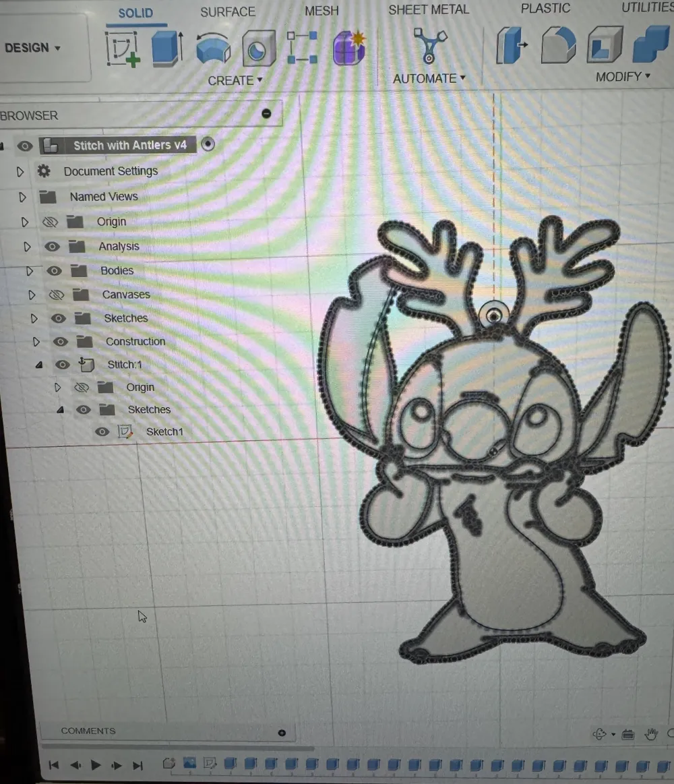Screen dimensions: 674x784
Task: Select the Revolve tool in toolbar
Action: 213,49
